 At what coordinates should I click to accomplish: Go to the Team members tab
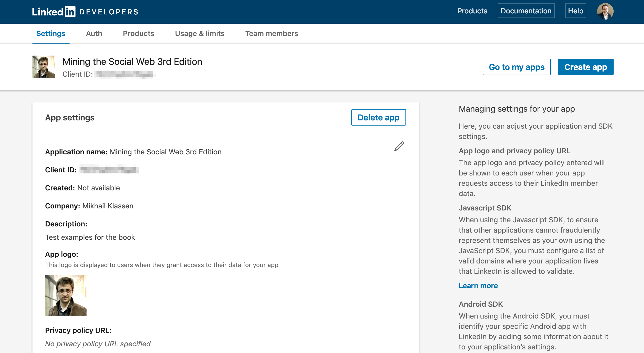point(272,34)
